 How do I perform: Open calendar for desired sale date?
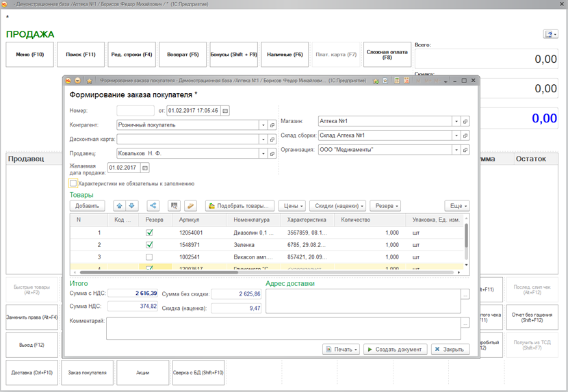145,168
